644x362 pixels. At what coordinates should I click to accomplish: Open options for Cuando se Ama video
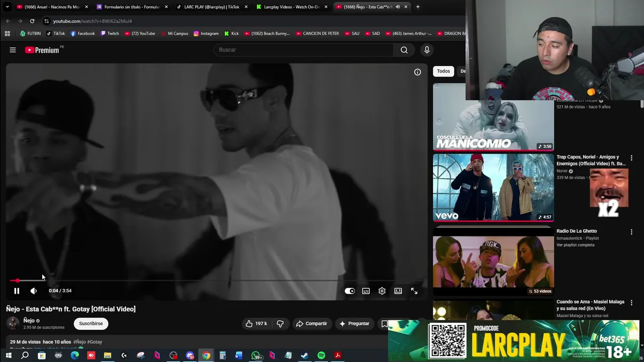click(631, 303)
